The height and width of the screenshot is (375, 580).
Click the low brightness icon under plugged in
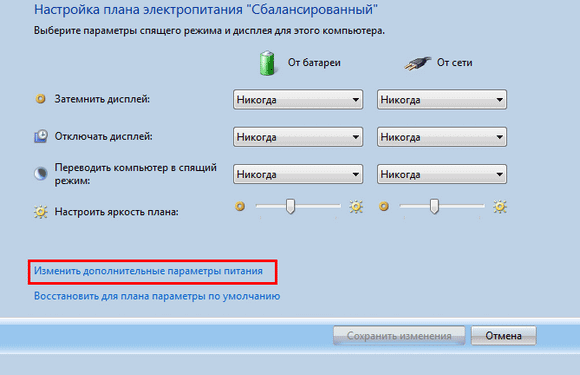tap(384, 206)
